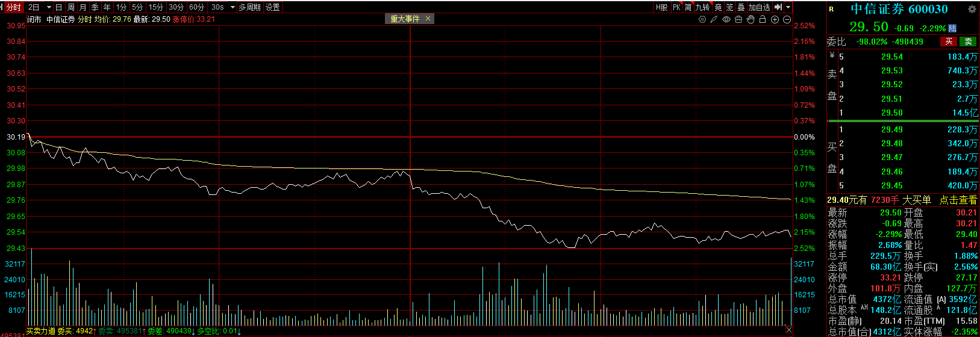Click the 大买单 label
This screenshot has width=980, height=337.
pyautogui.click(x=917, y=200)
